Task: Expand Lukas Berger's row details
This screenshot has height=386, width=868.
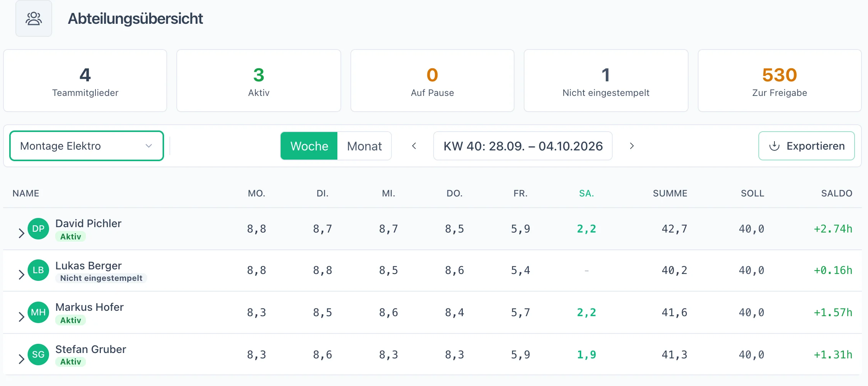Action: pyautogui.click(x=21, y=274)
